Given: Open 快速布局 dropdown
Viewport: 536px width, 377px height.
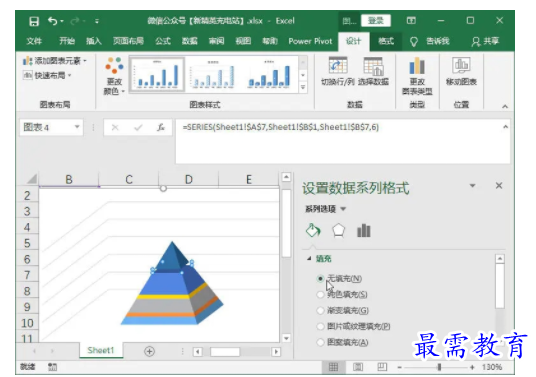Looking at the screenshot, I should [x=47, y=75].
